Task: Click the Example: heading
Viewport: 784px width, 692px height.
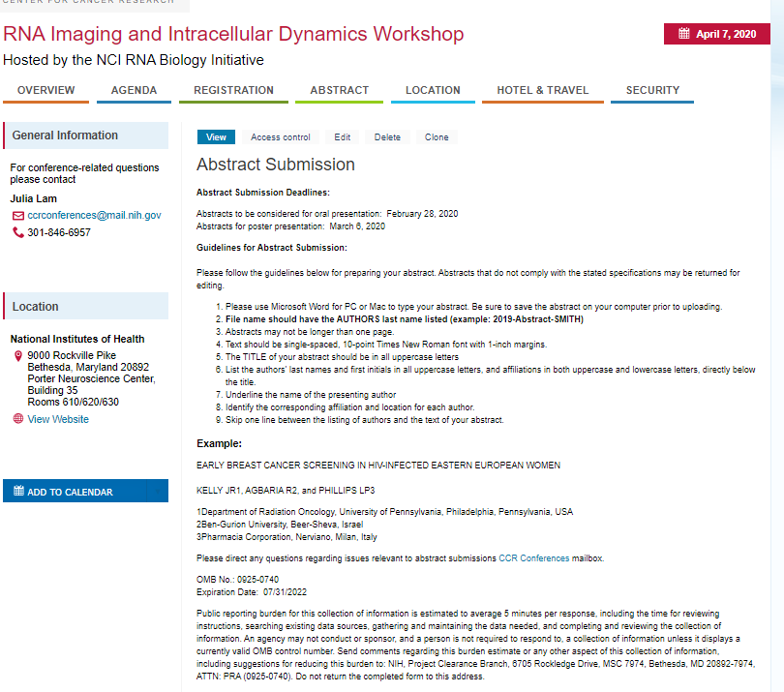Action: point(219,443)
